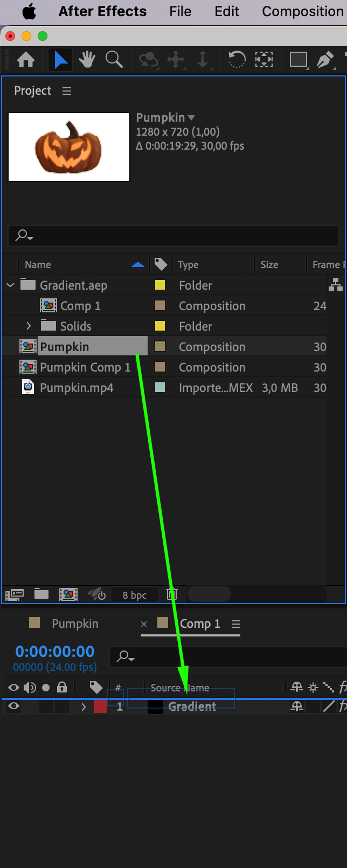Click the Home icon in toolbar

25,60
